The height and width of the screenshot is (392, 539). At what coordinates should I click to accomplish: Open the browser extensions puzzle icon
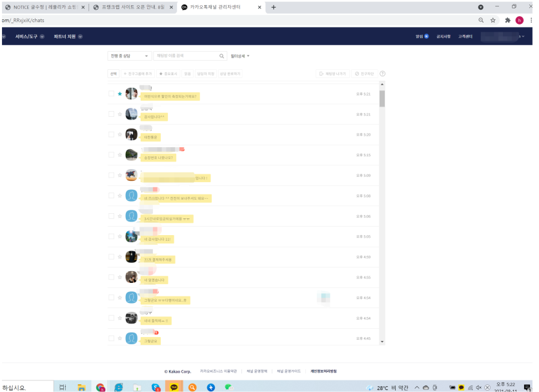(508, 20)
